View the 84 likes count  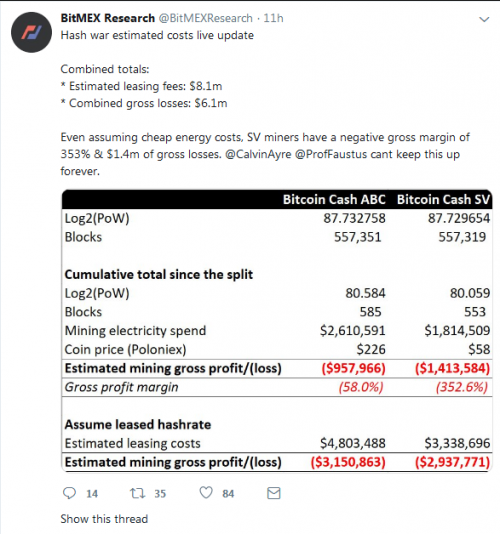(228, 493)
